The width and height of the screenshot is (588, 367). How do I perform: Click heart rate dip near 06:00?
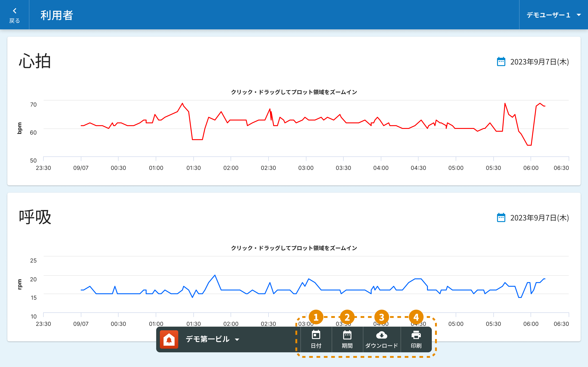click(x=529, y=145)
